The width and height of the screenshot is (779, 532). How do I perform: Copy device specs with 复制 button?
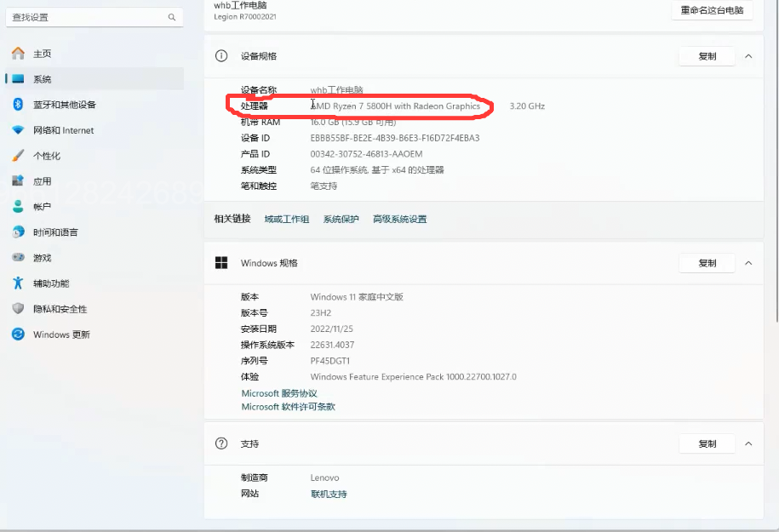[x=707, y=56]
